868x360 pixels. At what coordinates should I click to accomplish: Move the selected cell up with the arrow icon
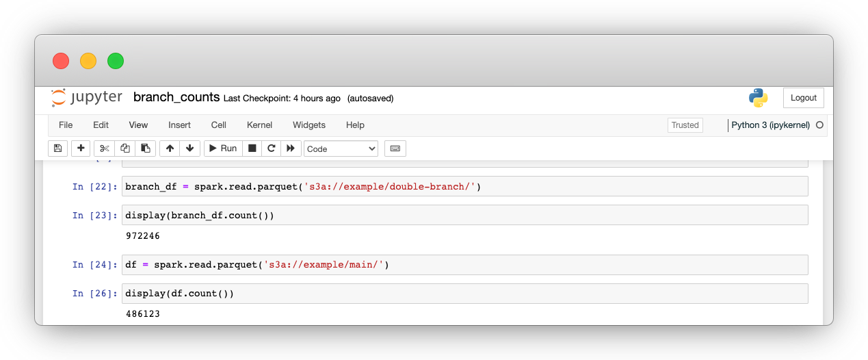point(170,149)
